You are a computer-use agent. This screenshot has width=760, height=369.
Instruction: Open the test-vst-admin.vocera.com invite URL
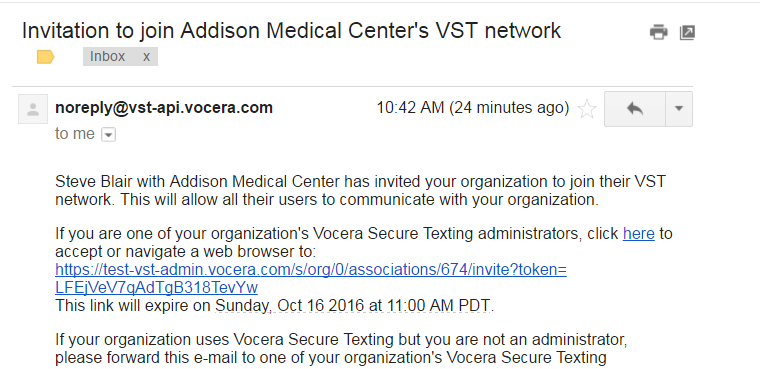(311, 270)
